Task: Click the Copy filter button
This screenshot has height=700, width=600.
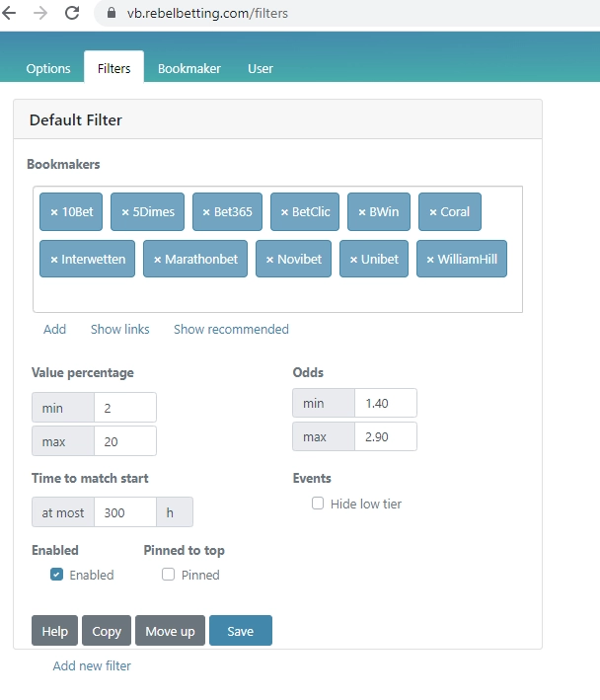Action: pyautogui.click(x=107, y=631)
